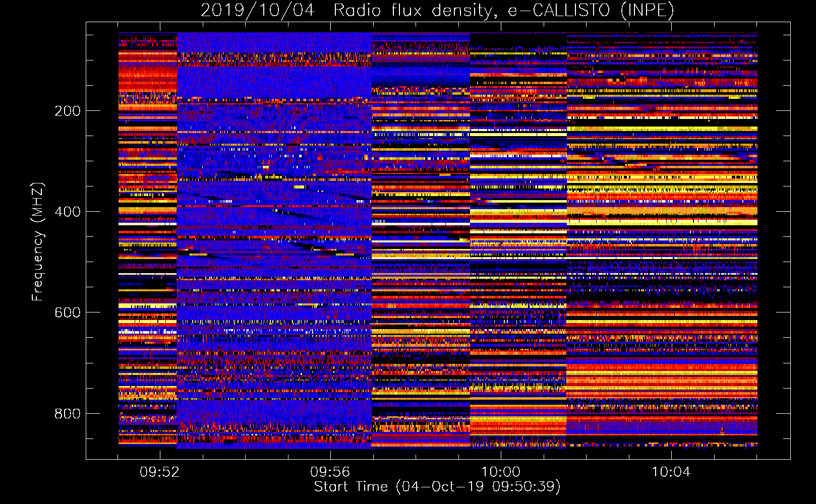Image resolution: width=816 pixels, height=504 pixels.
Task: Click the 200 frequency tick label
Action: pos(68,111)
